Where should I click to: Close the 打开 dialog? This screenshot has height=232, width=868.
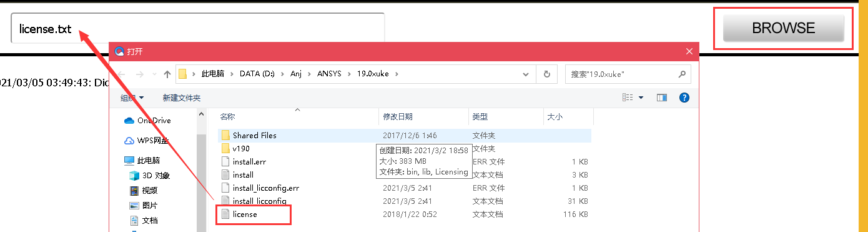point(689,51)
